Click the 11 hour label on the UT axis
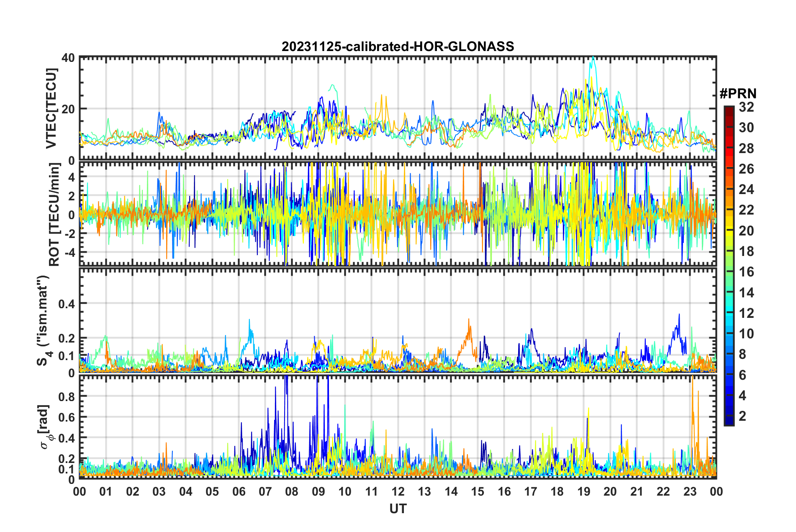This screenshot has width=796, height=532. 371,491
